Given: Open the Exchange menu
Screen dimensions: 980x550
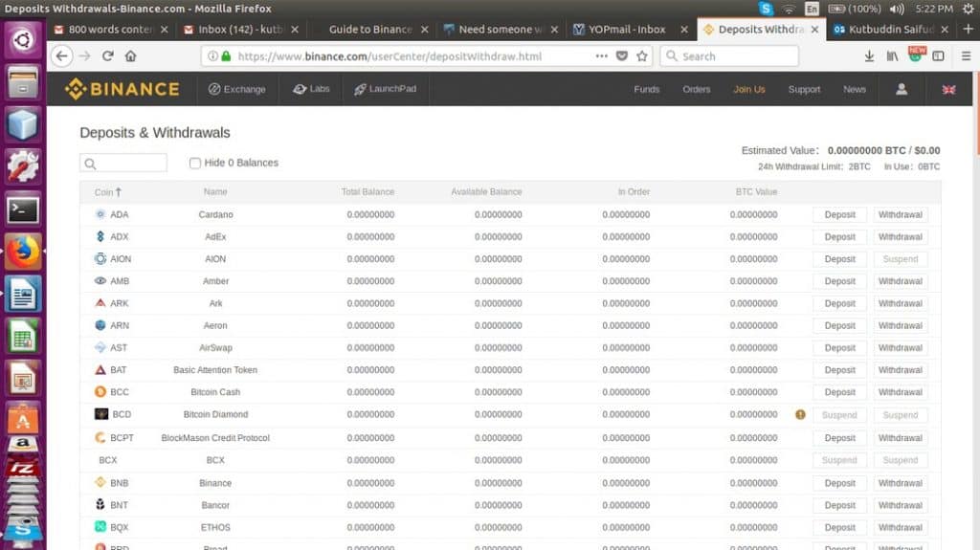Looking at the screenshot, I should (237, 89).
